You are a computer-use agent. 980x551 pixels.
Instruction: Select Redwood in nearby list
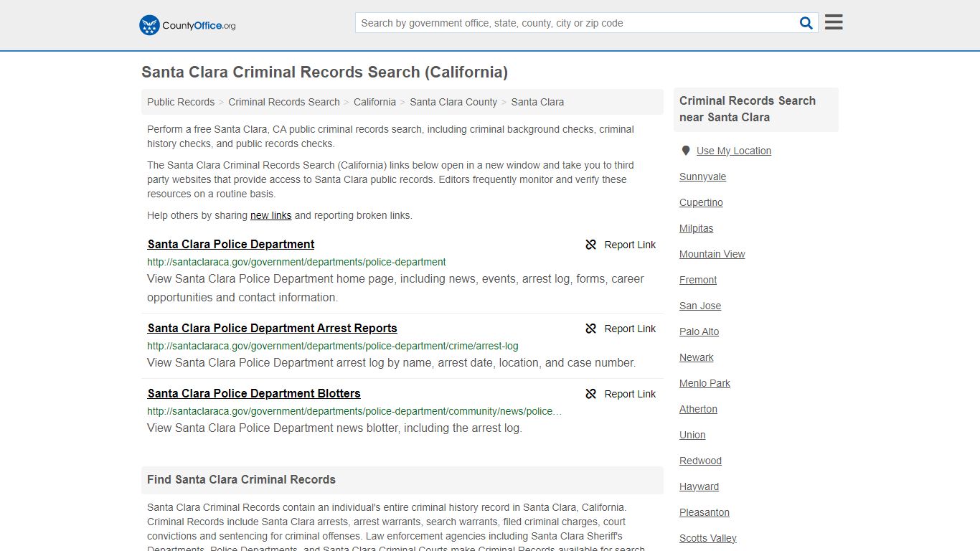(700, 461)
